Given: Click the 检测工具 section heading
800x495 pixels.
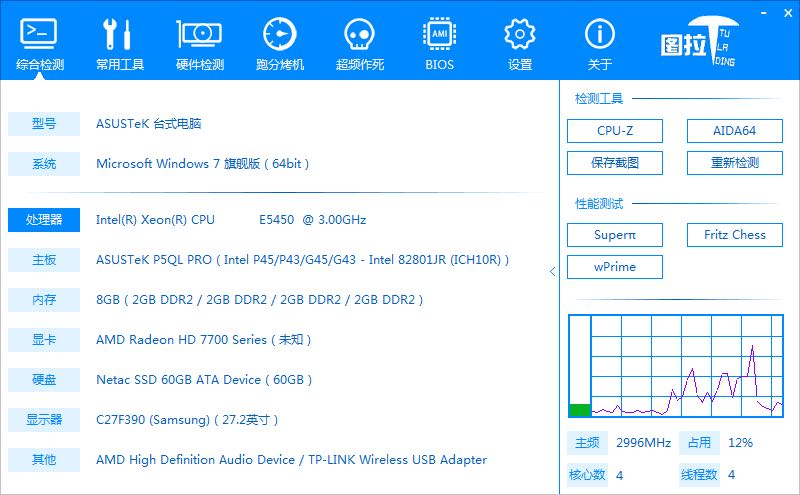Looking at the screenshot, I should (599, 98).
